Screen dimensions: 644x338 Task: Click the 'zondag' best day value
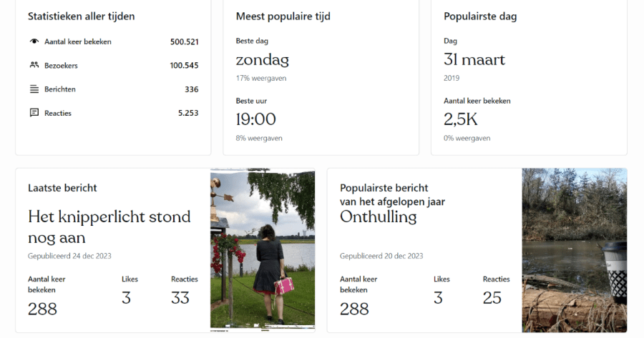[x=262, y=60]
